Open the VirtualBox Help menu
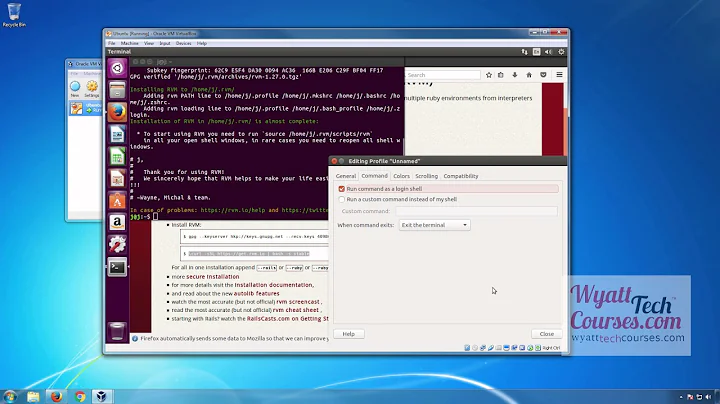Image resolution: width=720 pixels, height=404 pixels. 202,43
